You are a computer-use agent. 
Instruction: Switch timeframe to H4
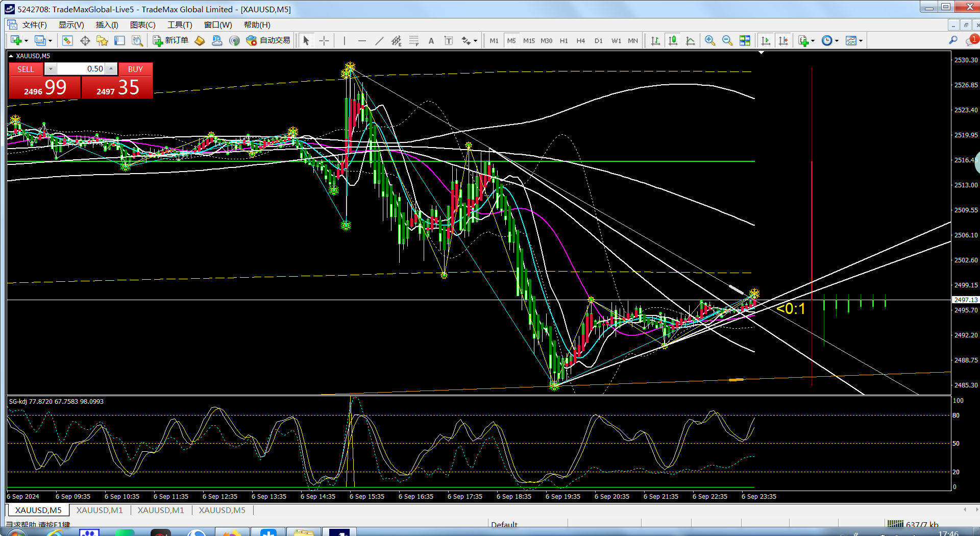point(581,41)
